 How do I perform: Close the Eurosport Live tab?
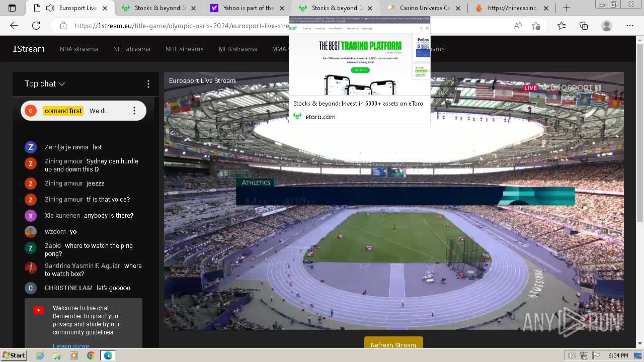(x=105, y=8)
